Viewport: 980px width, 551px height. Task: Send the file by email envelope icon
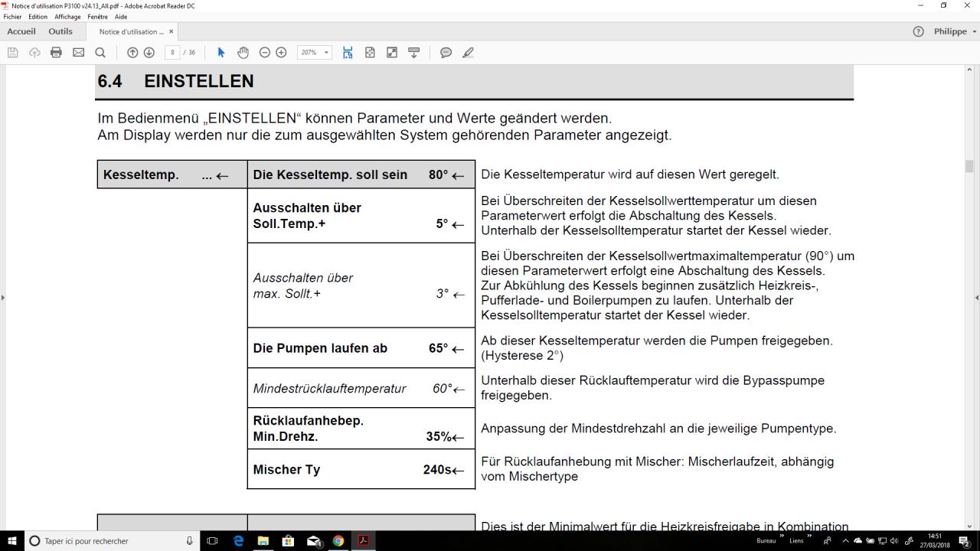coord(78,53)
